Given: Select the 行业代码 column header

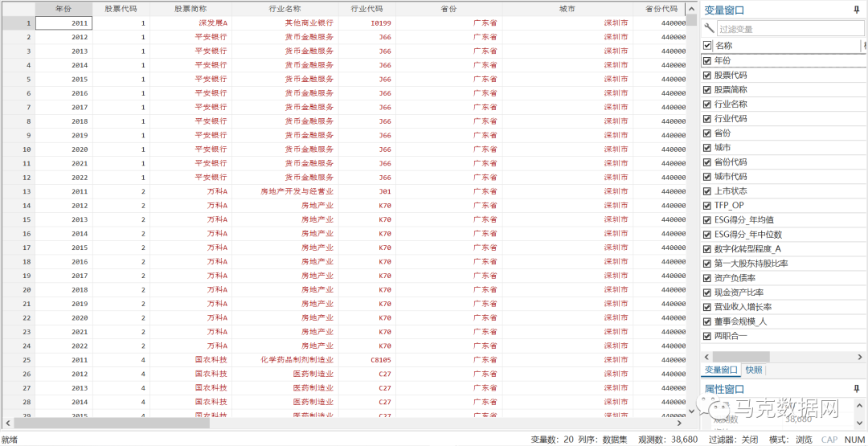Looking at the screenshot, I should (366, 9).
